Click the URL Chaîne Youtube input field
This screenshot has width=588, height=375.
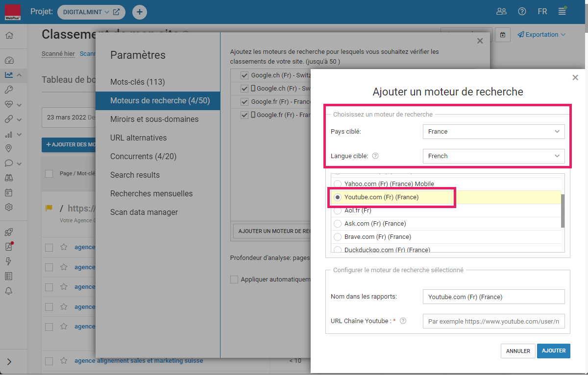(493, 322)
